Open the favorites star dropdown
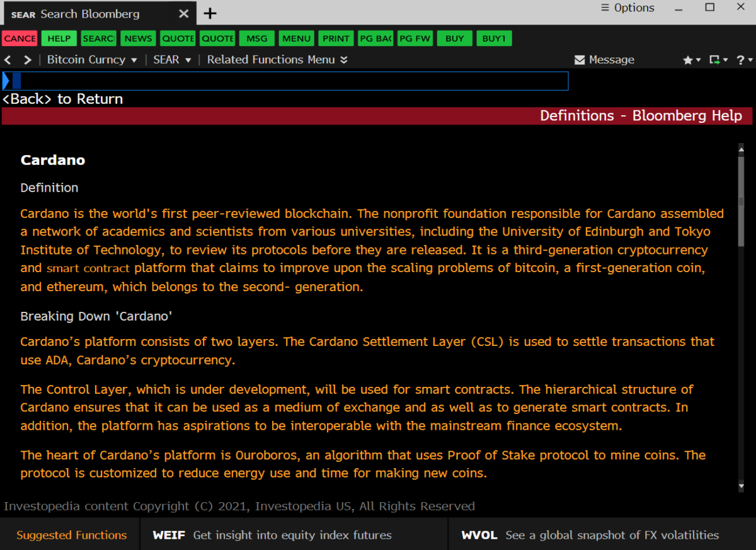The height and width of the screenshot is (550, 756). (x=691, y=60)
